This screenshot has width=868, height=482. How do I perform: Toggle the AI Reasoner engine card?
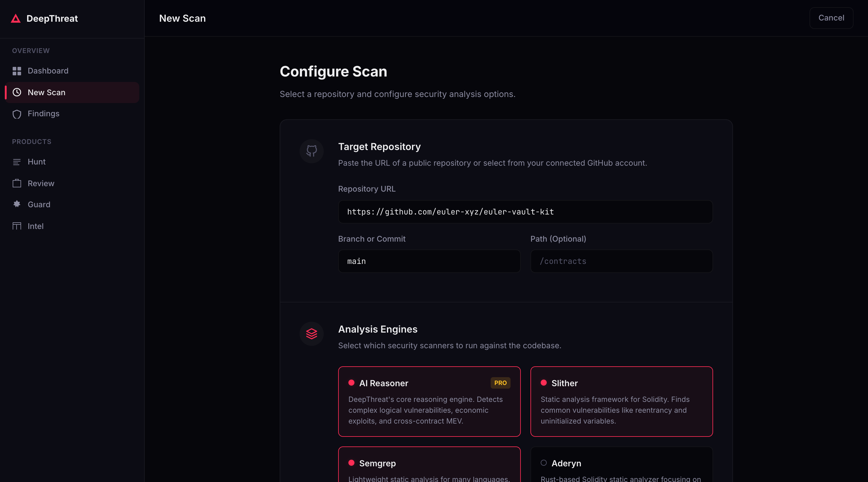pyautogui.click(x=429, y=401)
